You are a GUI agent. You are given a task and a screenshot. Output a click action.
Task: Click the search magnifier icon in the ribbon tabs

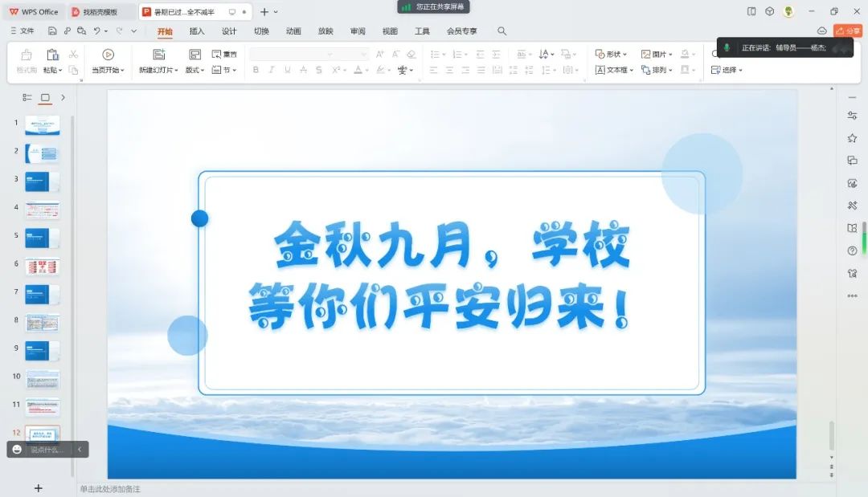[x=502, y=31]
